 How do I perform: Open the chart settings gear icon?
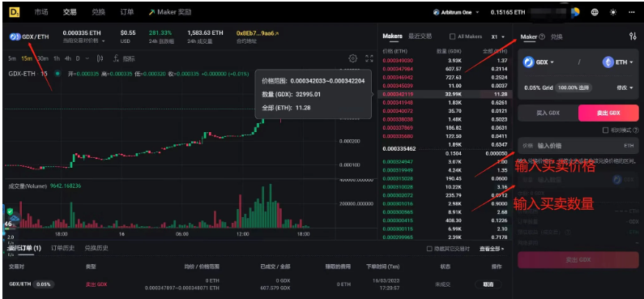tap(353, 58)
